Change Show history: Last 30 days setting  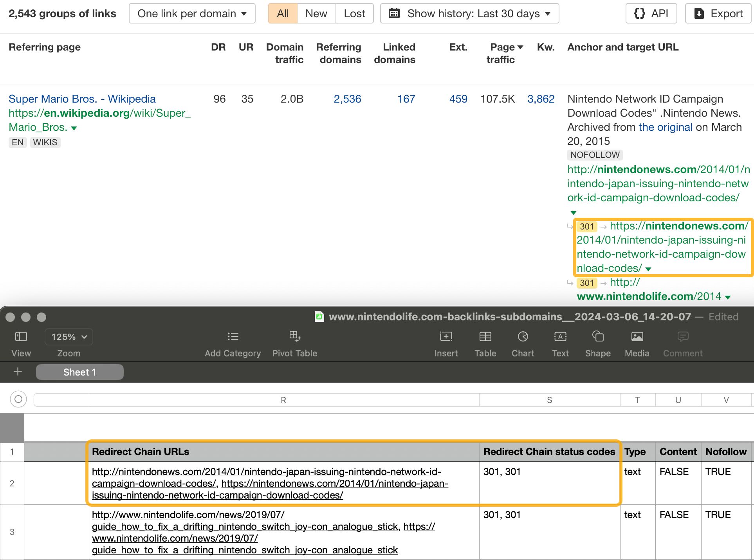(x=469, y=13)
